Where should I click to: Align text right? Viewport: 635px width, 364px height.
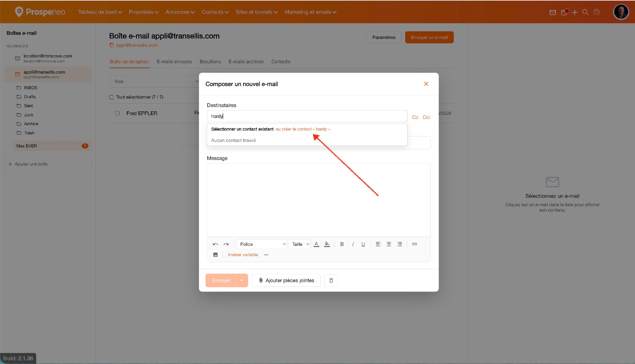(400, 244)
